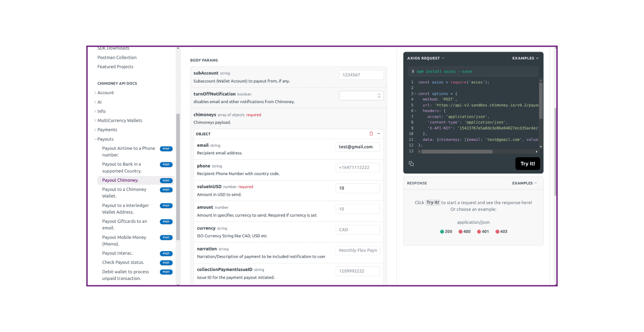Focus the amount input field
This screenshot has height=332, width=644.
tap(358, 209)
